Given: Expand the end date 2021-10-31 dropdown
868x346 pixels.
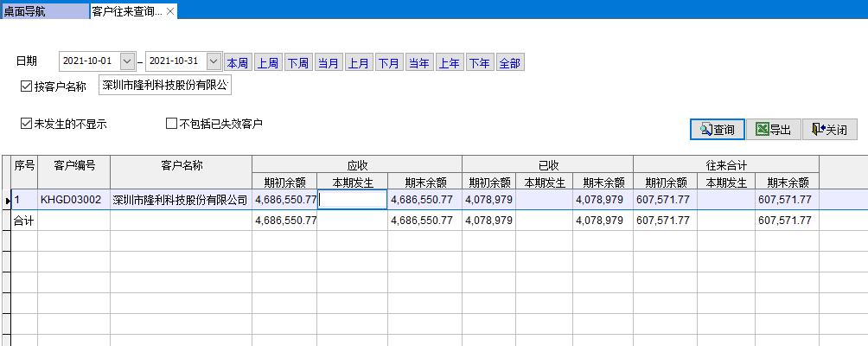Looking at the screenshot, I should [214, 61].
